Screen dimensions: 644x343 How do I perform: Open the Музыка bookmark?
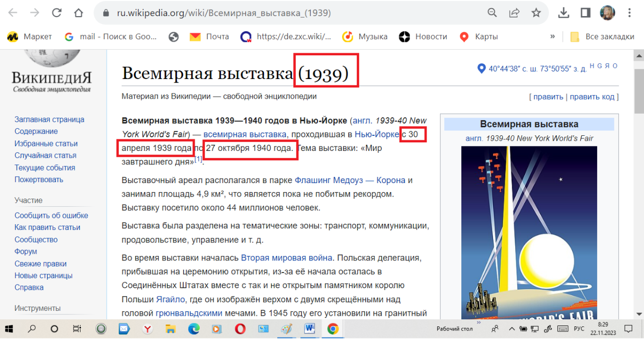pos(365,37)
